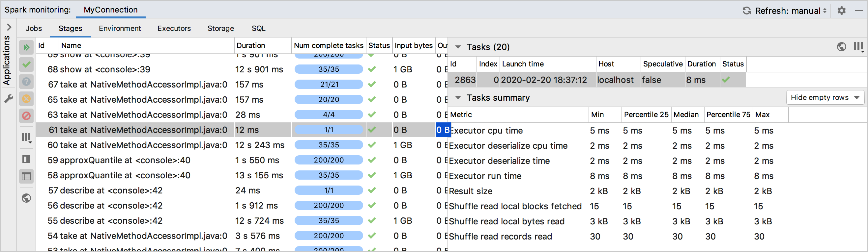Toggle the running stages filter (double-arrow icon)

[x=26, y=47]
